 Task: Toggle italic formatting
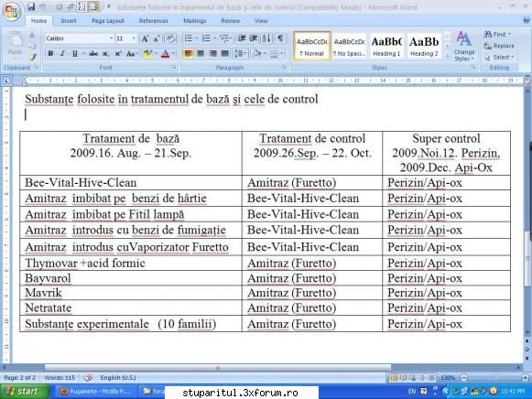(x=62, y=54)
